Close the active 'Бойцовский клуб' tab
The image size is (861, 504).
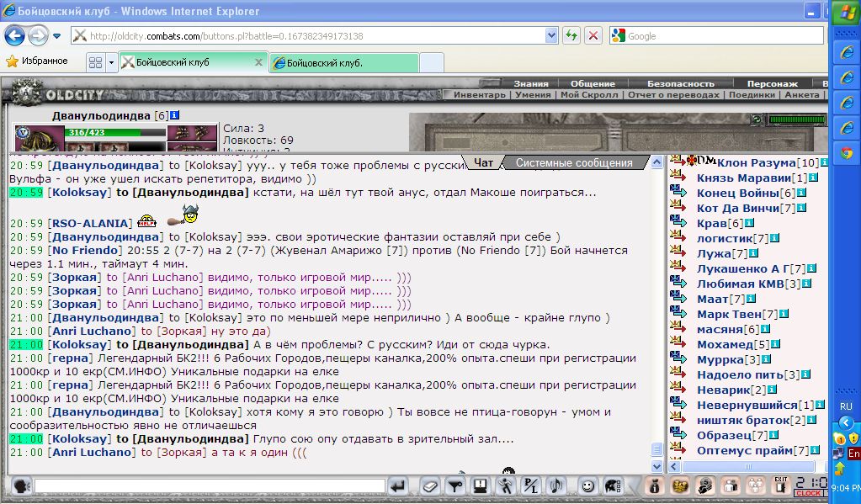[258, 62]
